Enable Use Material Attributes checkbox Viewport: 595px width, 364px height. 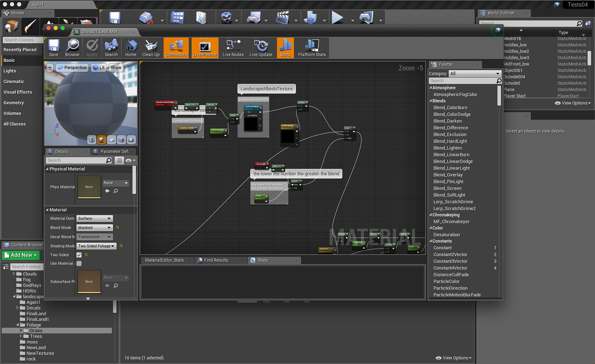click(79, 263)
